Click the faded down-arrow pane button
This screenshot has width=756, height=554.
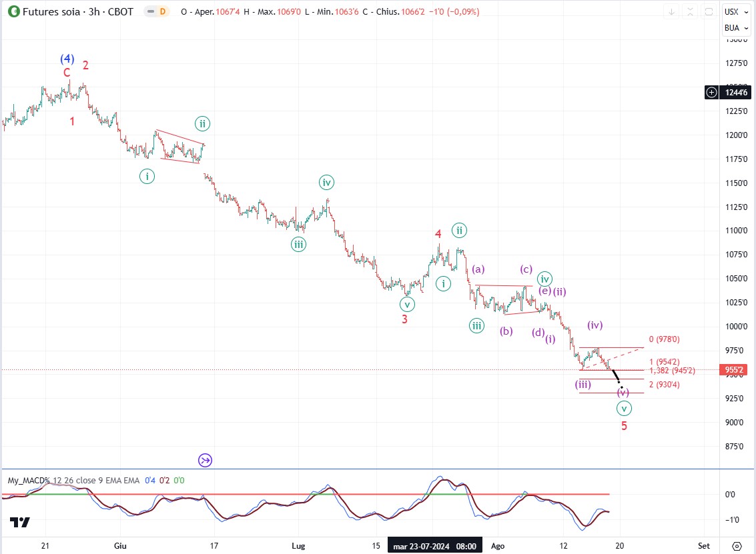click(x=671, y=11)
